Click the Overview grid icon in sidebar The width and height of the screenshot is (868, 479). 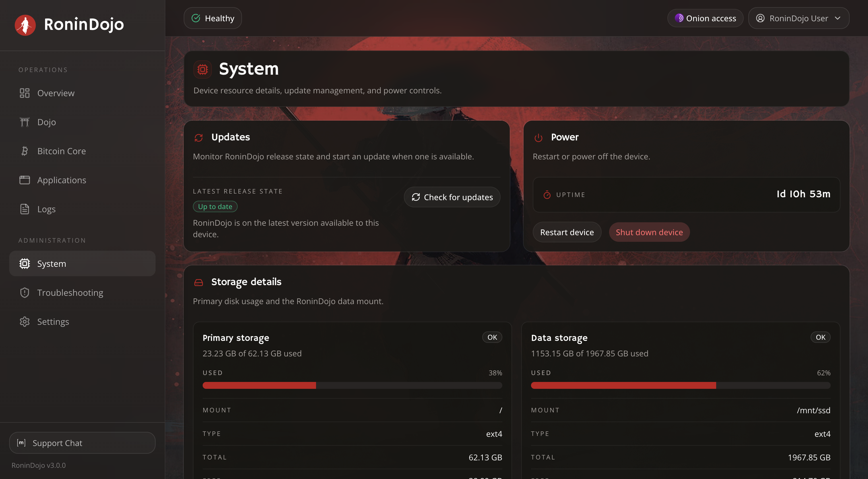click(25, 93)
